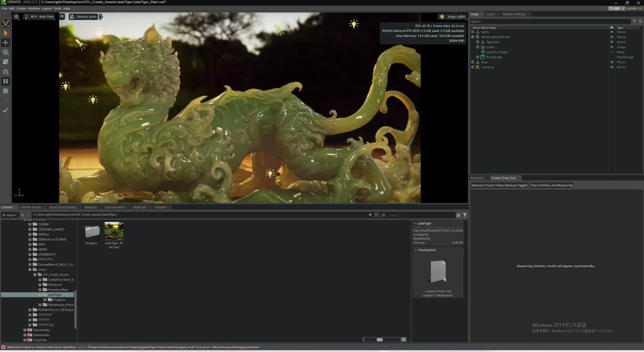Open the RTX - Real-Time renderer selector

tap(39, 17)
